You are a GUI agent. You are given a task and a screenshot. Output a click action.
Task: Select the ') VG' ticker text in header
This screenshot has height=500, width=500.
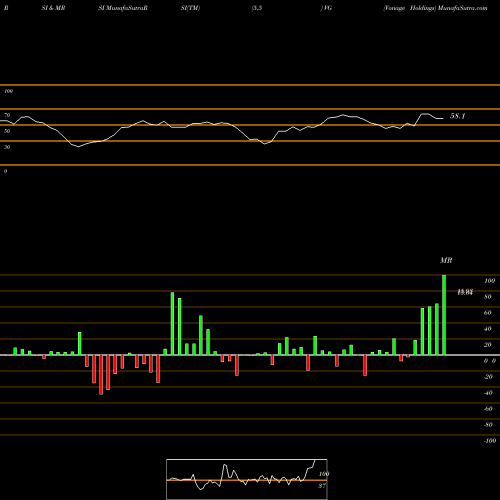pos(326,8)
